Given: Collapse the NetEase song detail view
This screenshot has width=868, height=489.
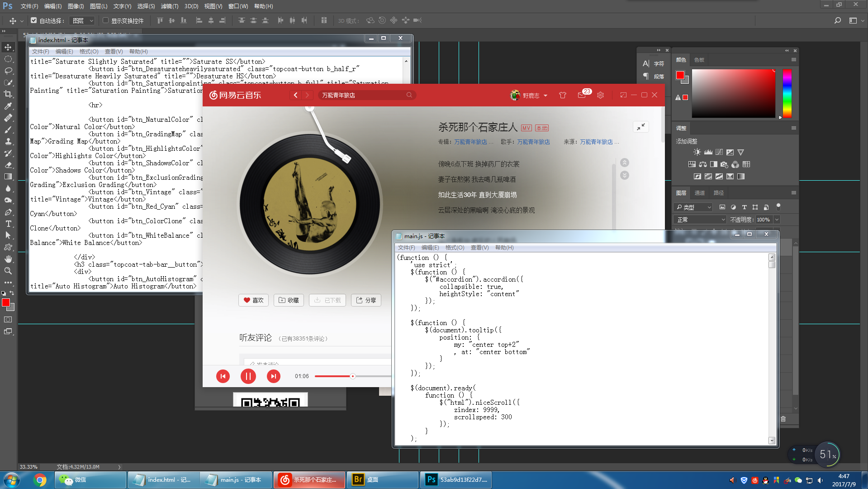Looking at the screenshot, I should 641,127.
